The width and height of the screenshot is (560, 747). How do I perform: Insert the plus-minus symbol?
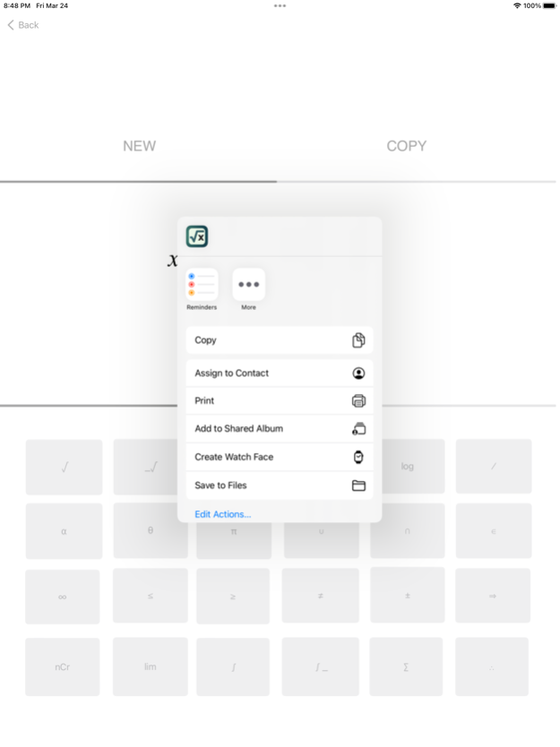tap(407, 595)
